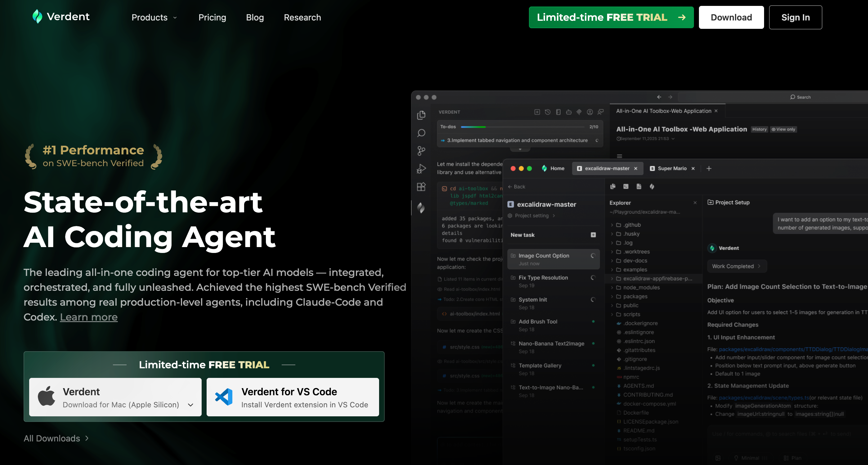The image size is (868, 465).
Task: Follow the Learn more link
Action: (89, 317)
